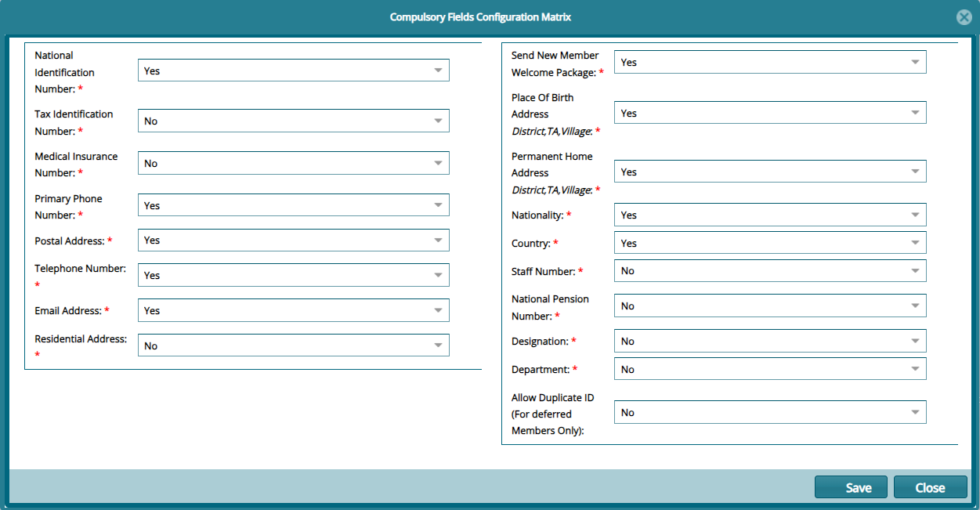Image resolution: width=980 pixels, height=510 pixels.
Task: Open the National Pension Number dropdown
Action: [913, 306]
